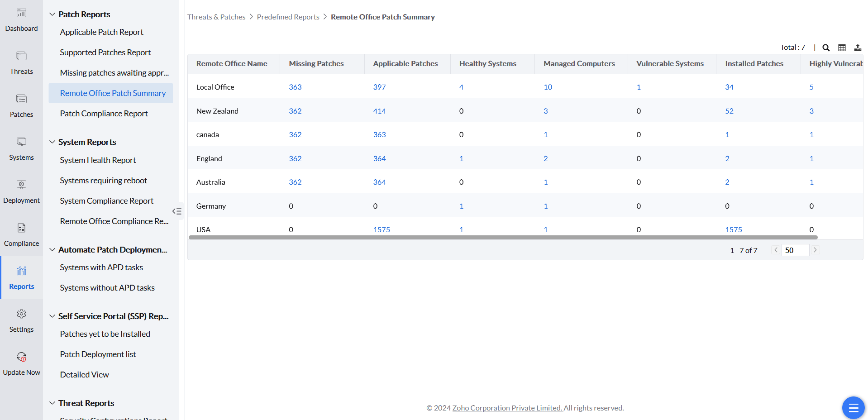Collapse the System Reports group
The height and width of the screenshot is (420, 868).
(x=52, y=142)
